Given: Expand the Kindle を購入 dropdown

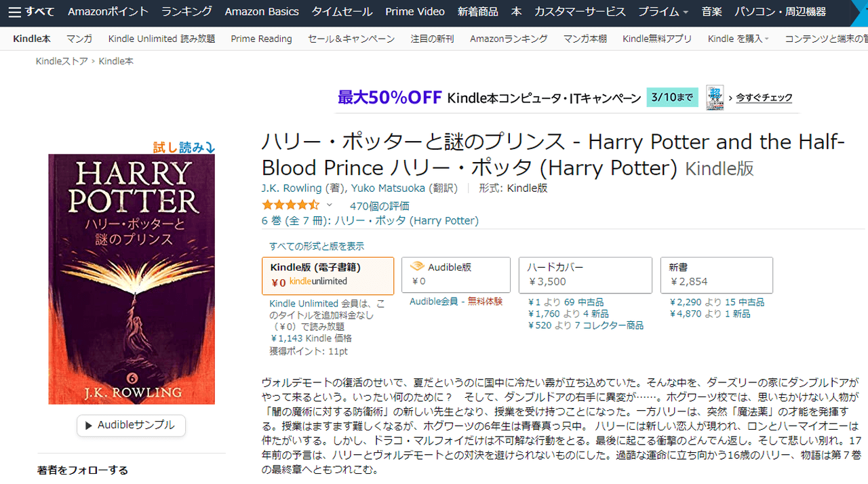Looking at the screenshot, I should point(738,39).
